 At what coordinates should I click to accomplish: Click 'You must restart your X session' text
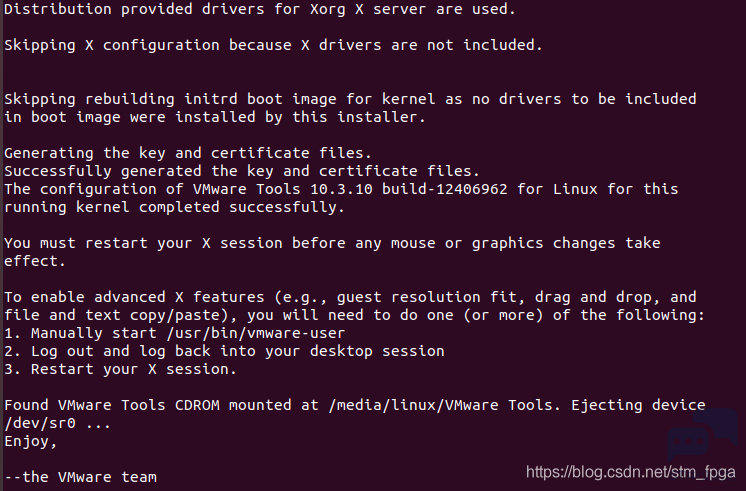(x=332, y=243)
